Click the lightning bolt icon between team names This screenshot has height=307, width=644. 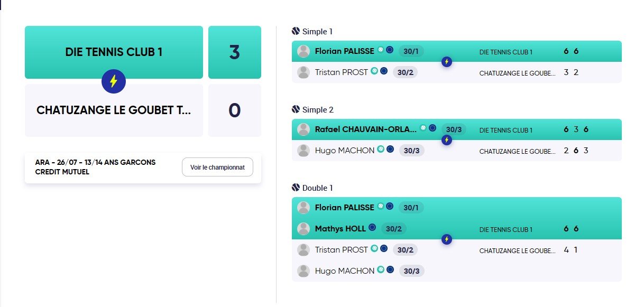tap(114, 81)
